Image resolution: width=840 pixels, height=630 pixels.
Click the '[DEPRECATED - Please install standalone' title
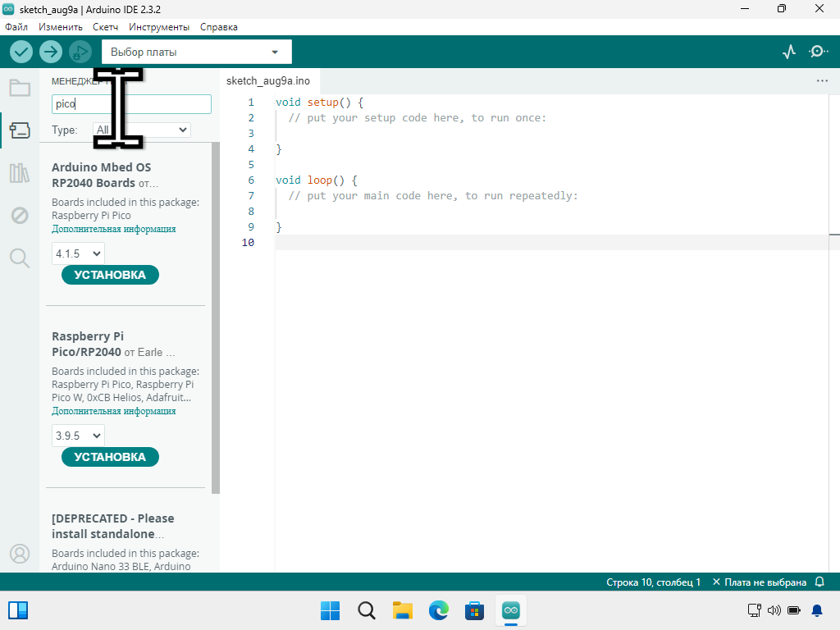(113, 526)
